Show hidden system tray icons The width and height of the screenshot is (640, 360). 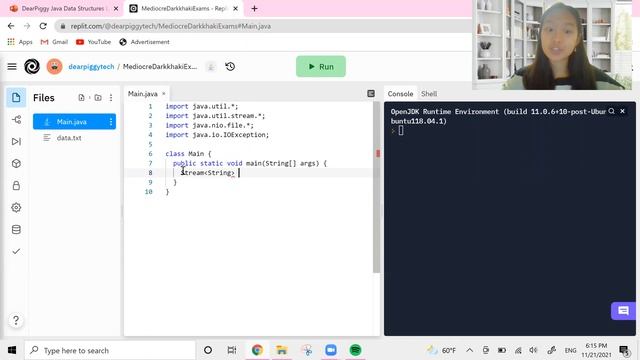click(x=470, y=350)
